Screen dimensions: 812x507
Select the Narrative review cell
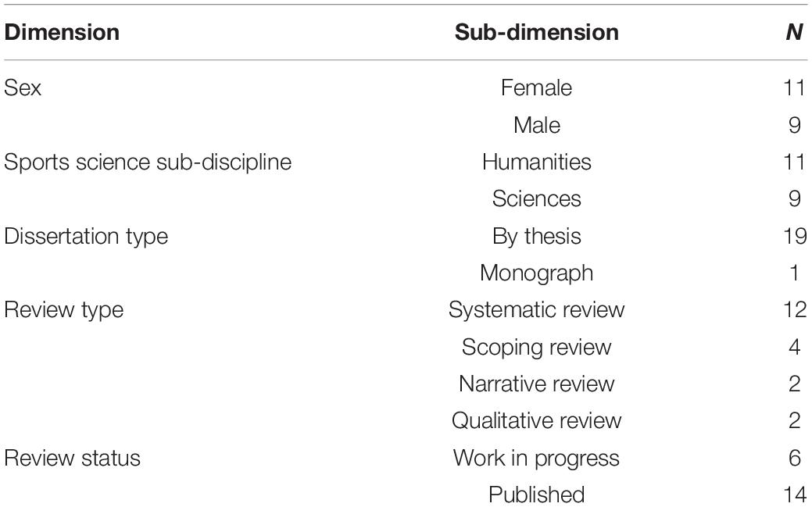pos(536,384)
